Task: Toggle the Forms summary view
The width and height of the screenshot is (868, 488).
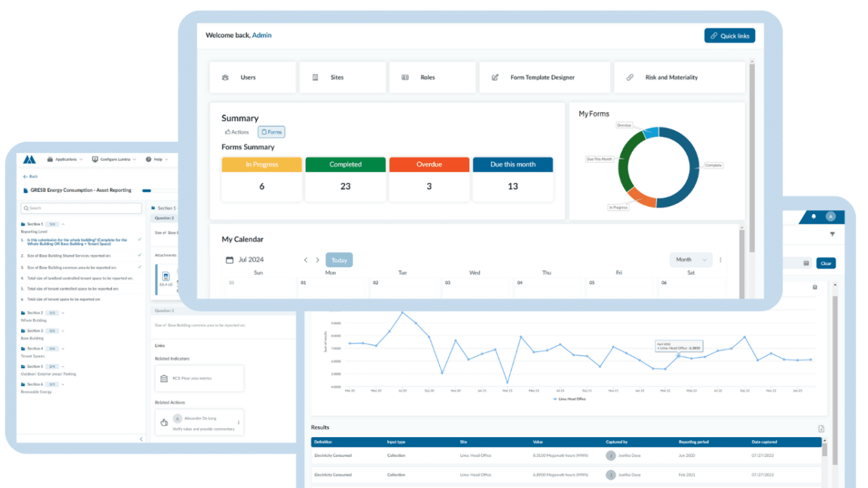Action: tap(271, 132)
